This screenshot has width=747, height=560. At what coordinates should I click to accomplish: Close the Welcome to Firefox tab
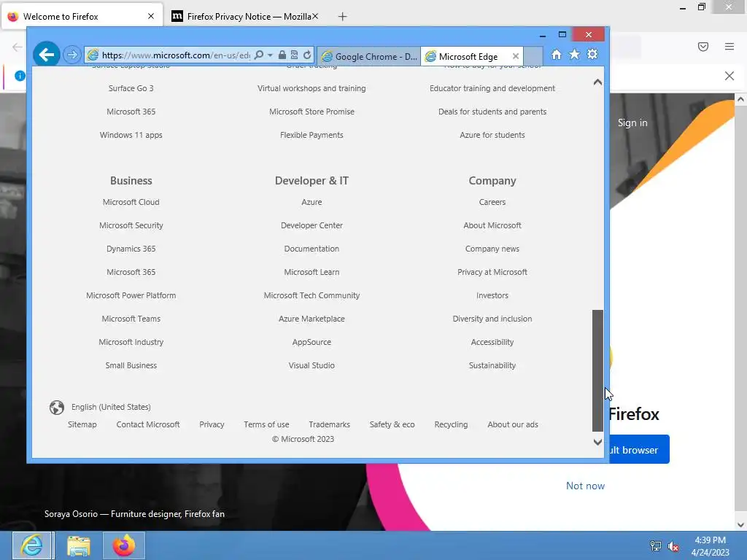(151, 16)
